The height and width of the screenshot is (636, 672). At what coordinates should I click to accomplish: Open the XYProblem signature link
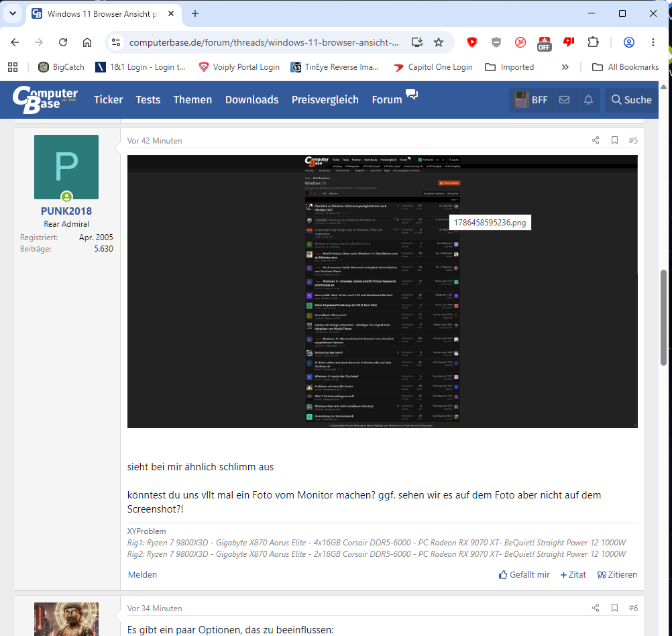pyautogui.click(x=146, y=531)
